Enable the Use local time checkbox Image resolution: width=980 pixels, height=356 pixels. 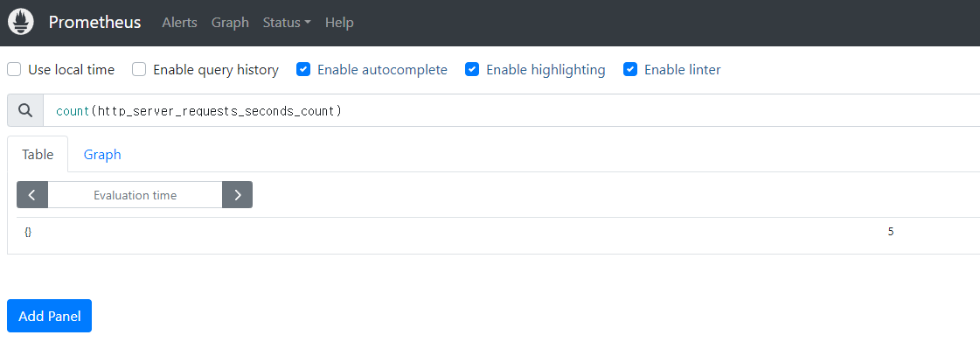[14, 69]
